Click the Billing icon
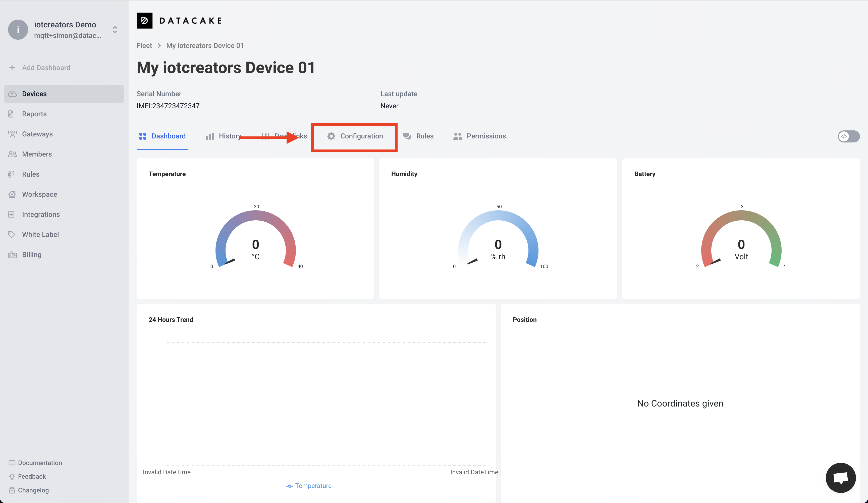 point(12,255)
